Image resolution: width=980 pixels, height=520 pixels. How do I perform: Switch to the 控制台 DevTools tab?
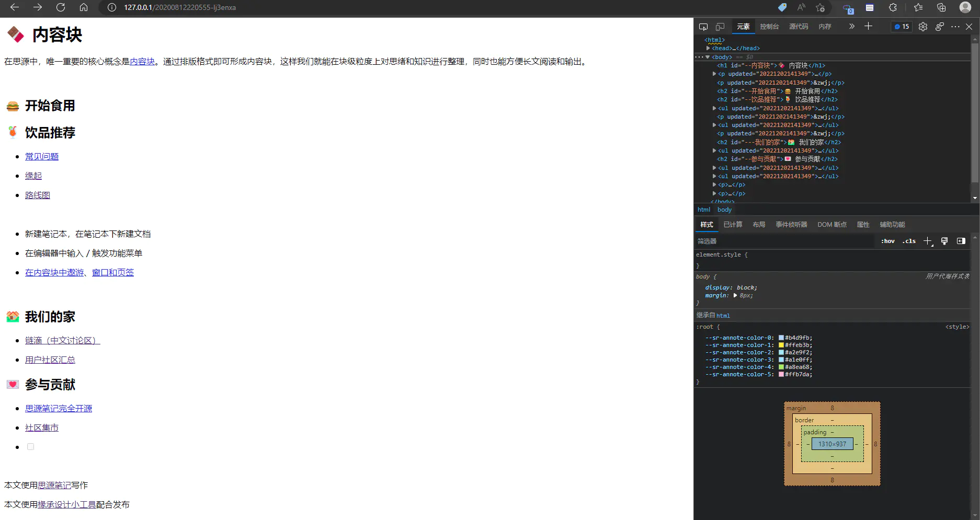coord(769,27)
